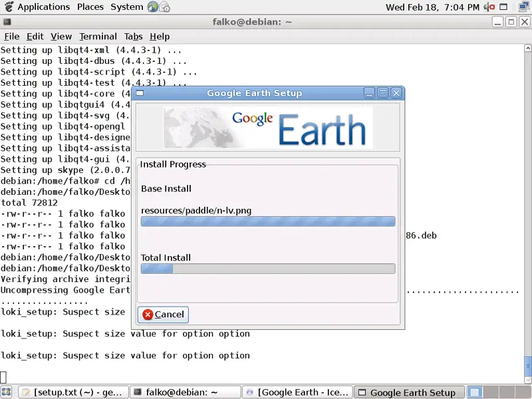Click the window tray icon beside volume
The width and height of the screenshot is (532, 399).
click(x=504, y=7)
